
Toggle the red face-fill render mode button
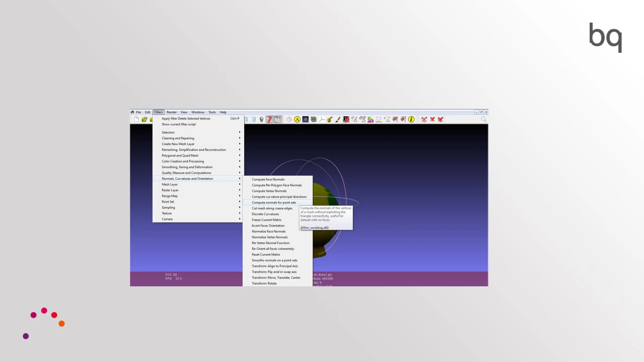pyautogui.click(x=270, y=119)
